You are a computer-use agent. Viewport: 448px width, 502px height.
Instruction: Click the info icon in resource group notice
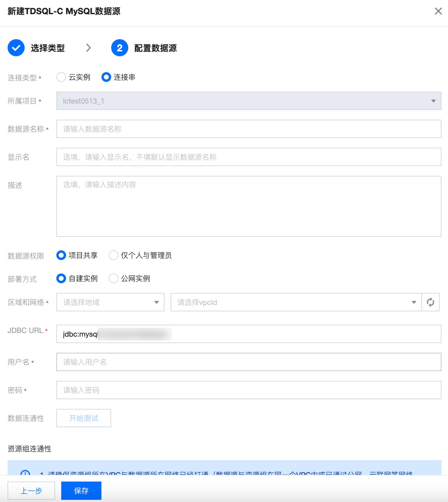click(25, 473)
